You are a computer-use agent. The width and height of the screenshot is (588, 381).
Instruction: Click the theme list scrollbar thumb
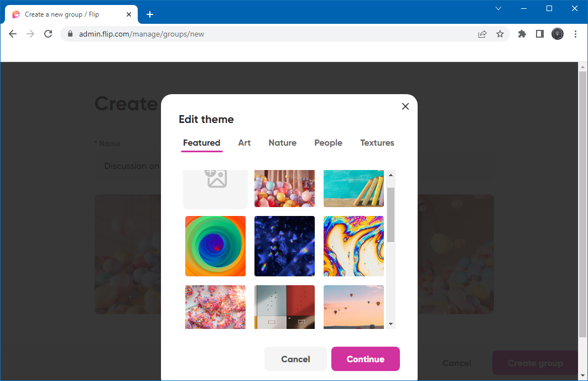(x=391, y=215)
